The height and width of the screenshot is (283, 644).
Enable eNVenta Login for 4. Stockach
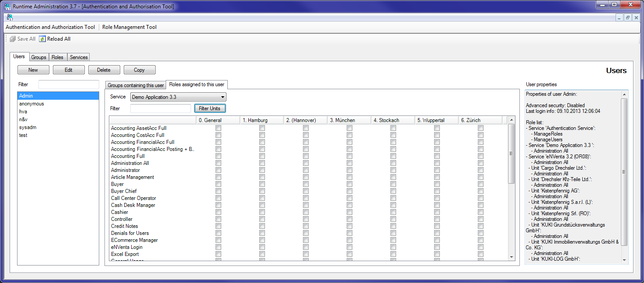[393, 247]
